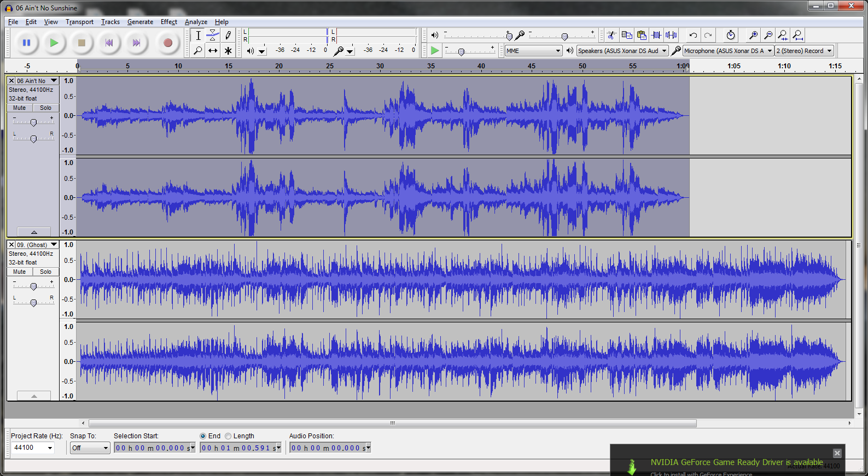The image size is (868, 476).
Task: Open the Edit menu
Action: (x=31, y=22)
